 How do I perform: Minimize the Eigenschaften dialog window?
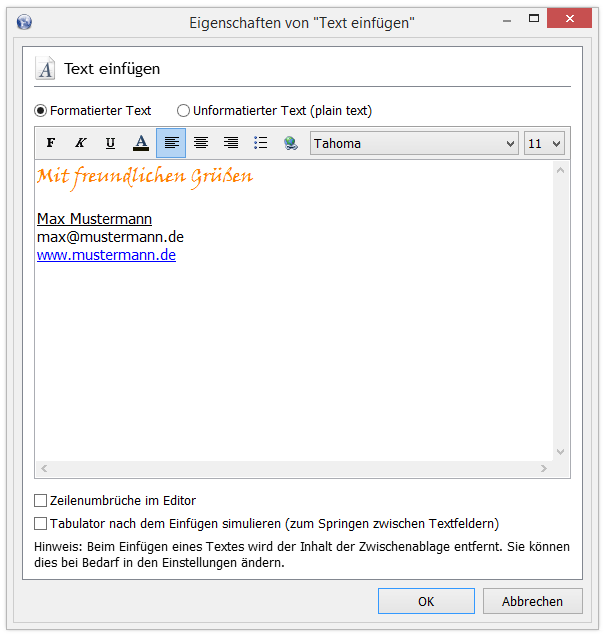[x=507, y=20]
